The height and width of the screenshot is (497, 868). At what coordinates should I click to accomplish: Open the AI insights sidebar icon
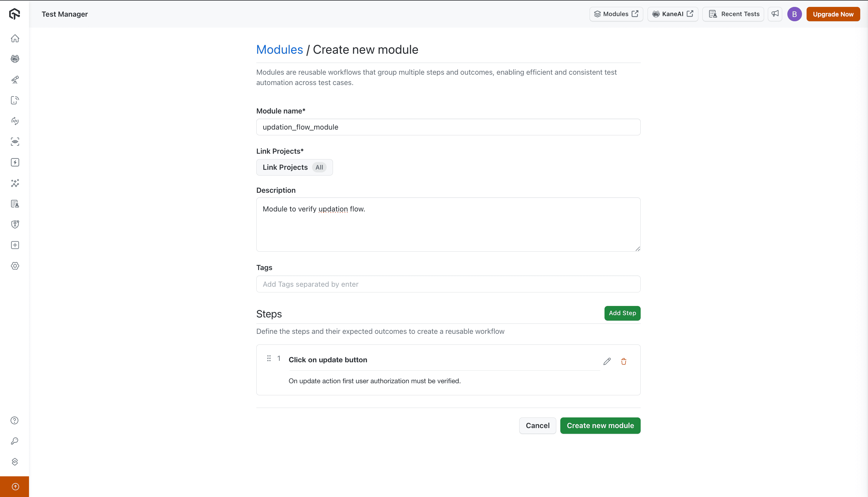(15, 183)
